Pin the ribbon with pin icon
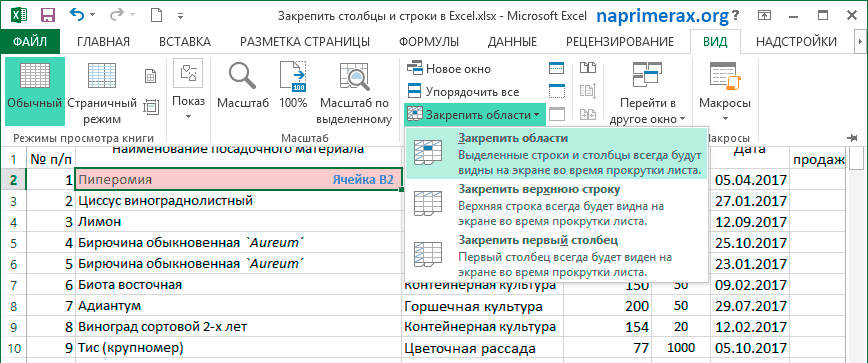The width and height of the screenshot is (868, 363). pos(852,137)
